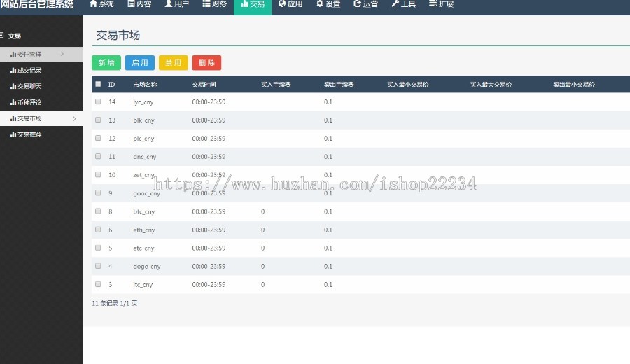Viewport: 630px width, 364px height.
Task: Open the 内容 (Content) top menu
Action: coord(139,4)
